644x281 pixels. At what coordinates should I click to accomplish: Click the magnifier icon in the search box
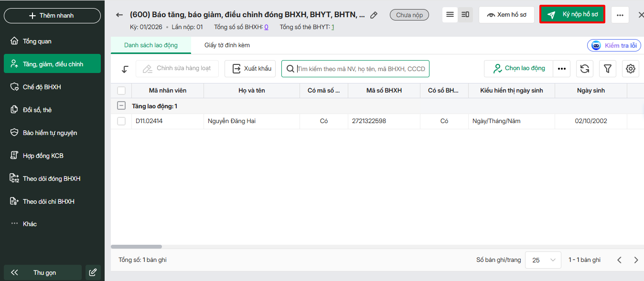(290, 69)
